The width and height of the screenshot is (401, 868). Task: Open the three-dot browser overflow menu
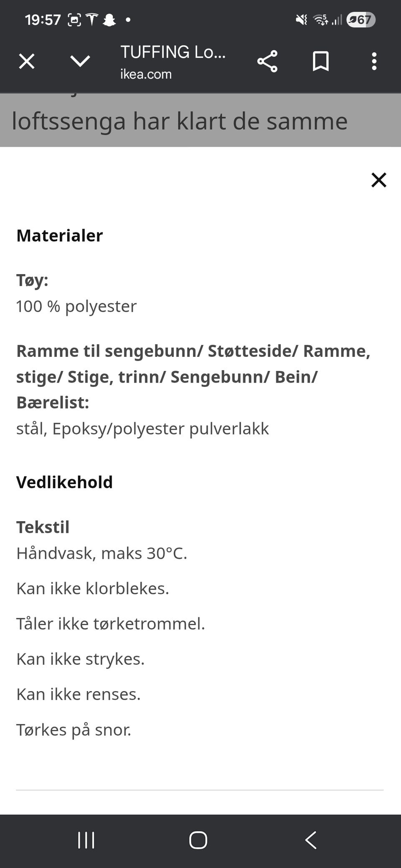(x=374, y=61)
